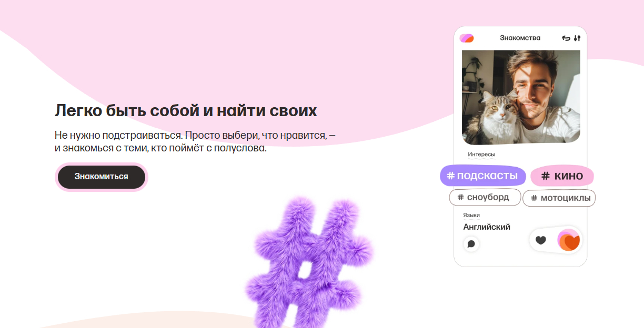Viewport: 644px width, 328px height.
Task: Select the #кино interest tag
Action: click(562, 176)
